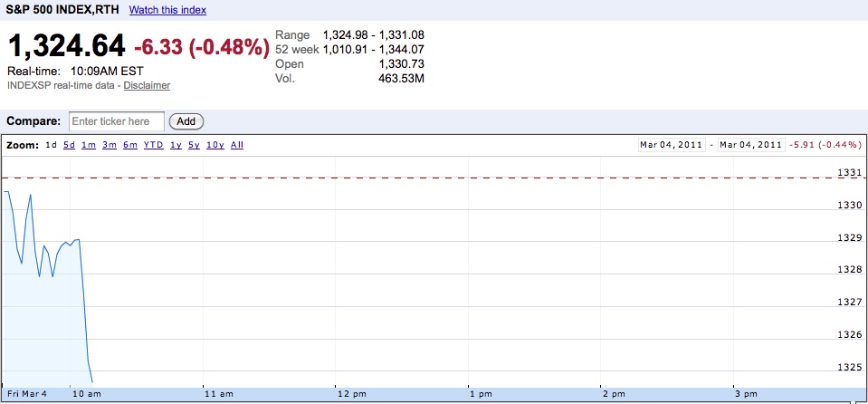Choose the 1y zoom option

click(x=176, y=145)
